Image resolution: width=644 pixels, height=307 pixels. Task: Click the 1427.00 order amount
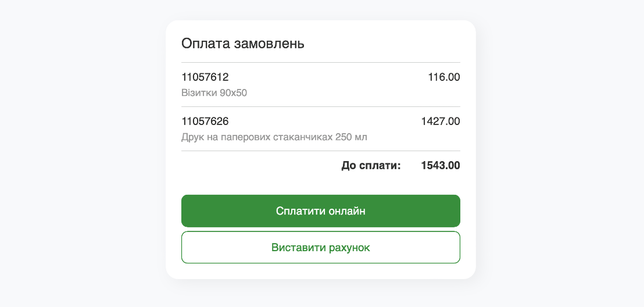tap(441, 122)
